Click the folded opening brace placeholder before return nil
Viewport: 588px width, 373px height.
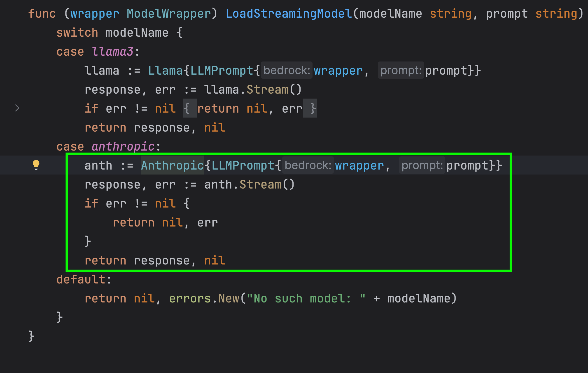[189, 108]
